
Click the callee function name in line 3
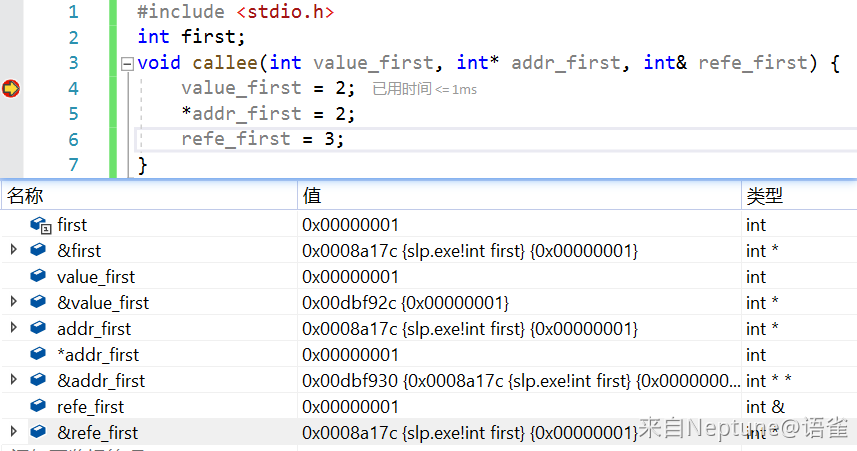click(225, 62)
